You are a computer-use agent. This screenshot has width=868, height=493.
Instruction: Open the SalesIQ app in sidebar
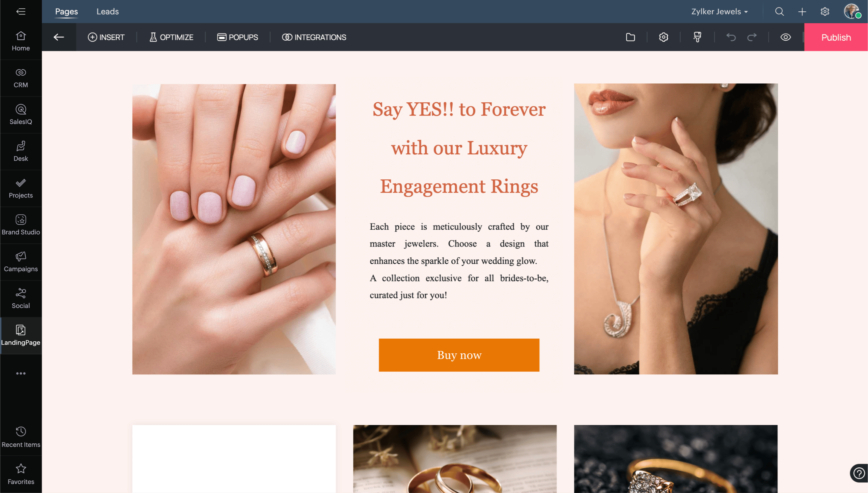tap(21, 115)
